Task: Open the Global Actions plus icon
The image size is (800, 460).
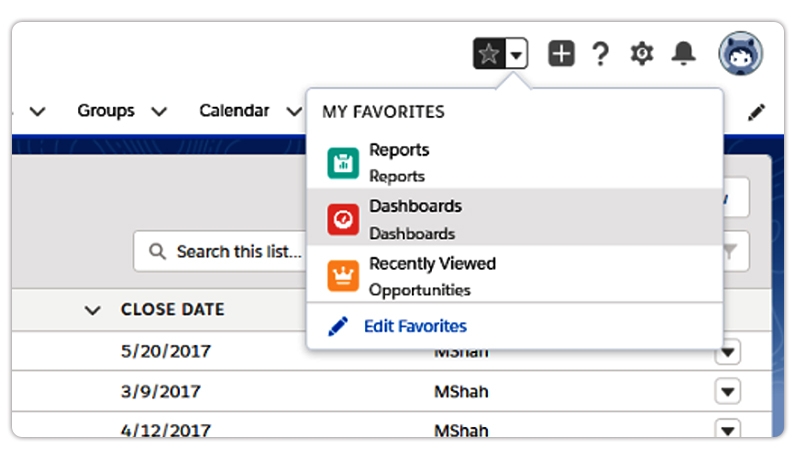Action: coord(562,54)
